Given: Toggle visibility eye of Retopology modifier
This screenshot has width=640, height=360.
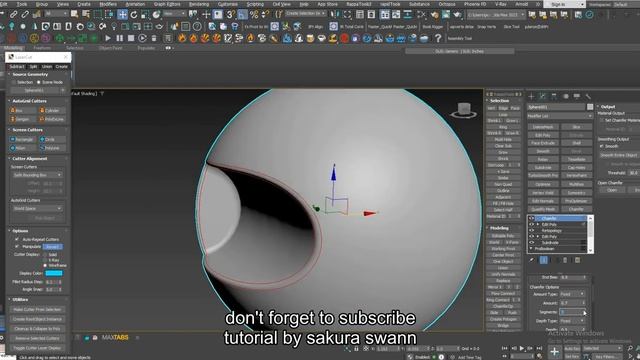Looking at the screenshot, I should (x=531, y=230).
